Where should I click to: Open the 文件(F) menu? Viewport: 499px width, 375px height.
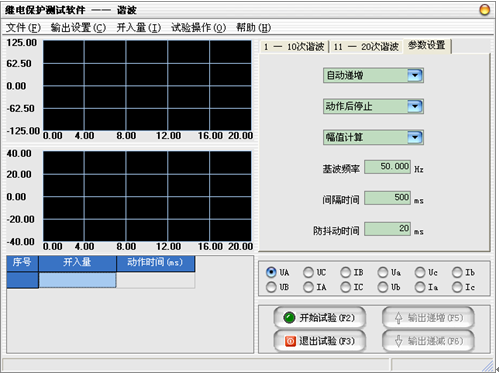23,27
